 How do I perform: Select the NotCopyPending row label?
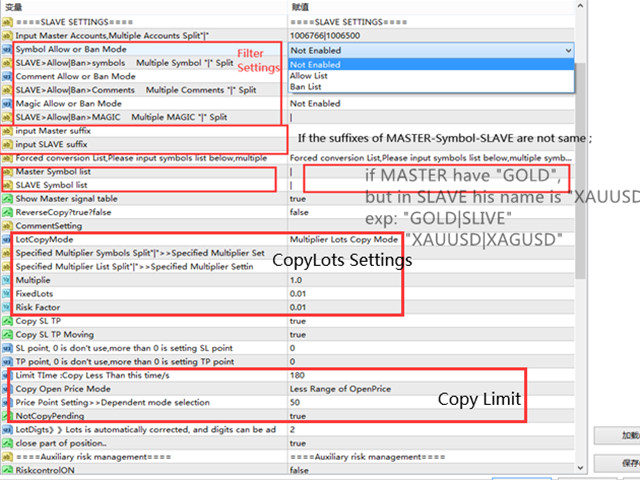coord(50,416)
